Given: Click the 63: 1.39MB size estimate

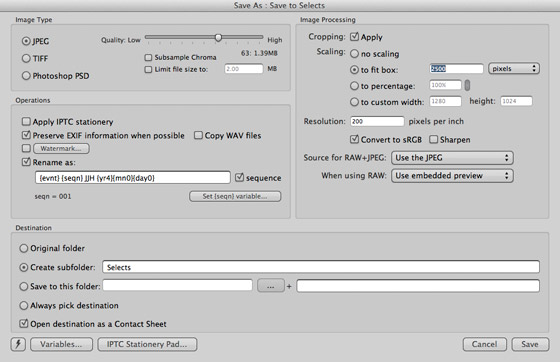Looking at the screenshot, I should 259,53.
